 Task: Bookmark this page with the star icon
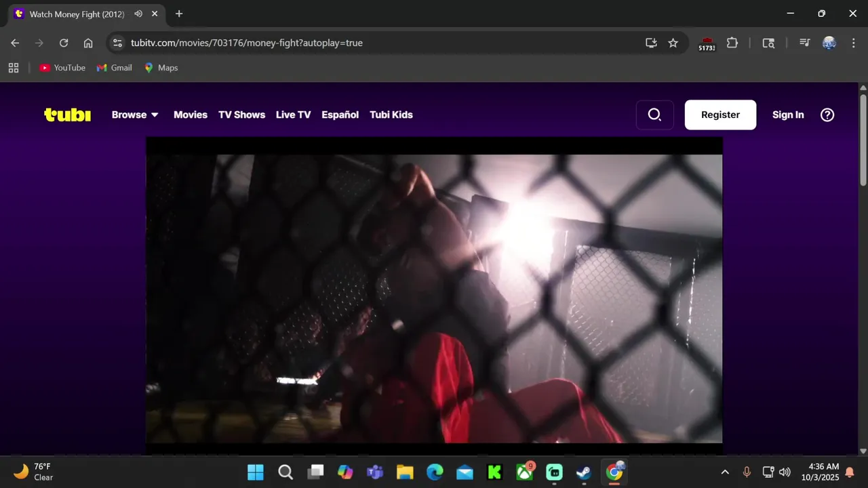[673, 43]
